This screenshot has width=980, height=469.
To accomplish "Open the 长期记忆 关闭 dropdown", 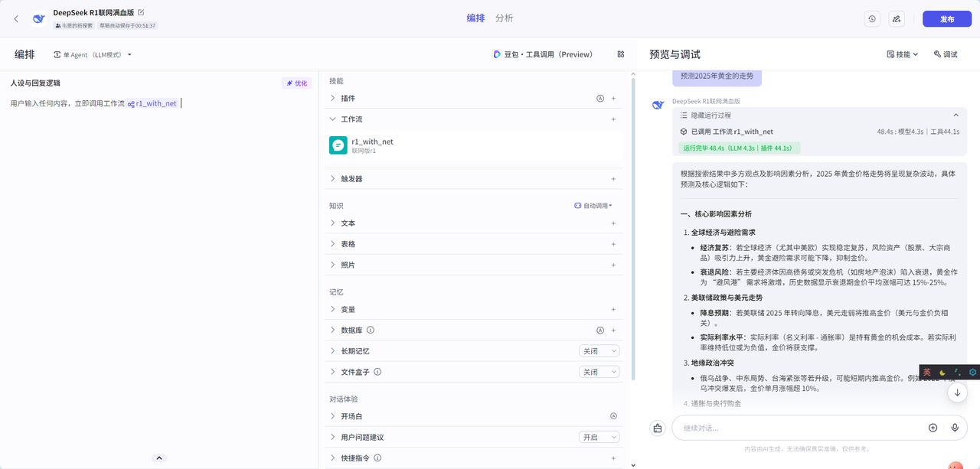I will [599, 351].
